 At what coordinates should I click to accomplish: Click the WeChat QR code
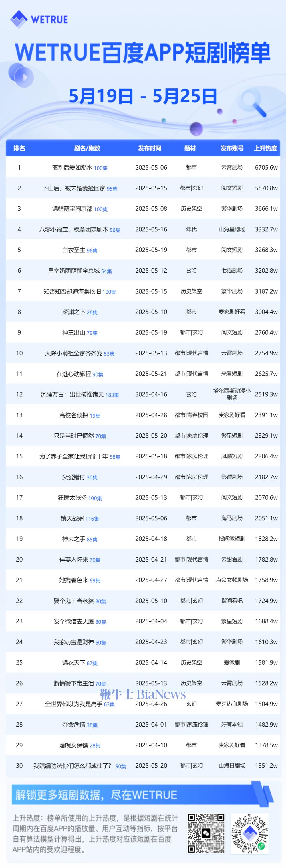206,833
